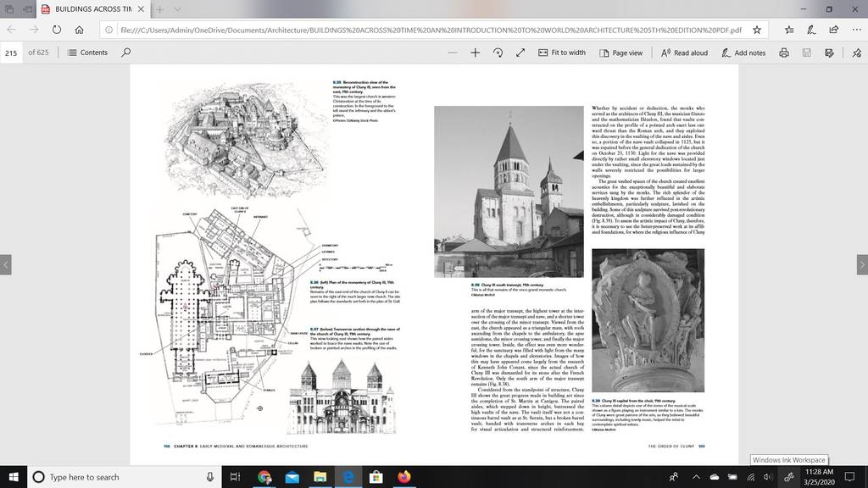Open the web notes pen tool
Viewport: 868px width, 488px height.
811,30
